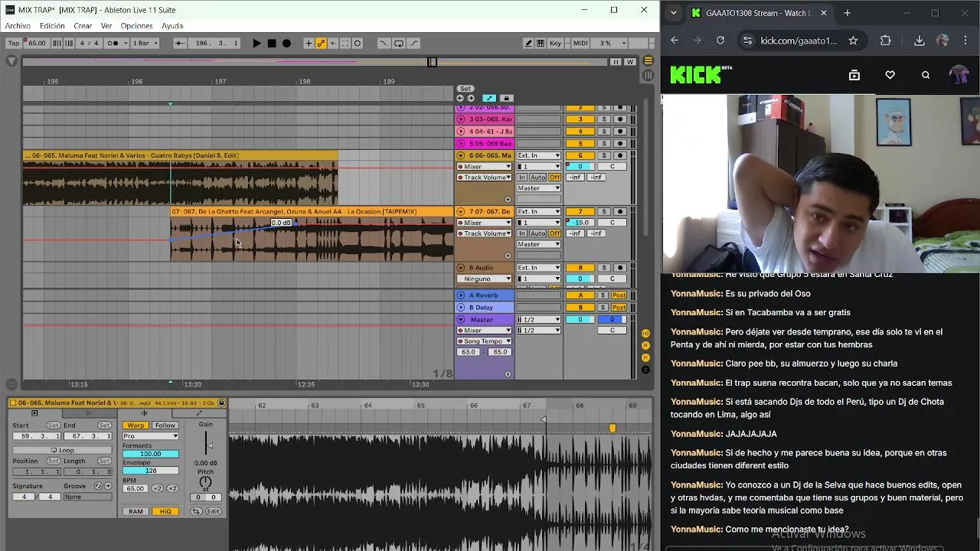Collapse track 7 De La Ghetto fold arrow
Image resolution: width=980 pixels, height=551 pixels.
[461, 211]
